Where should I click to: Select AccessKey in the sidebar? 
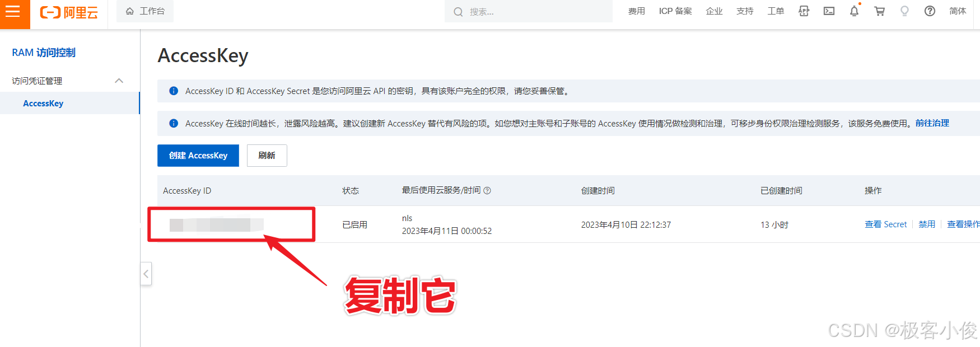(43, 104)
